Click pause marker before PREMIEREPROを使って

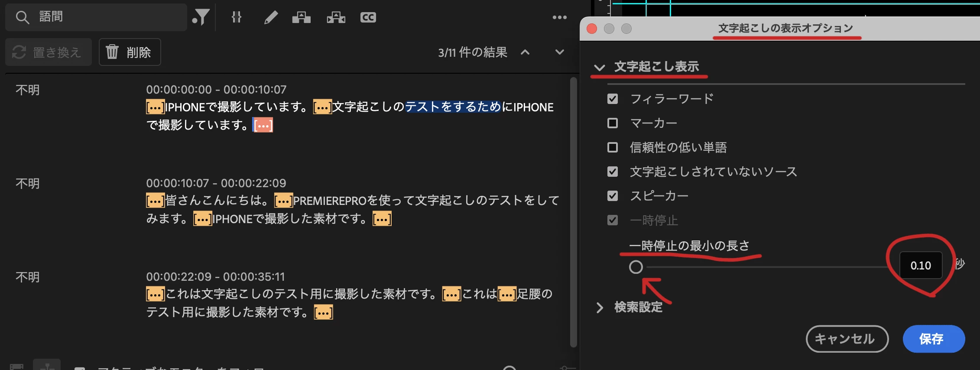coord(284,201)
